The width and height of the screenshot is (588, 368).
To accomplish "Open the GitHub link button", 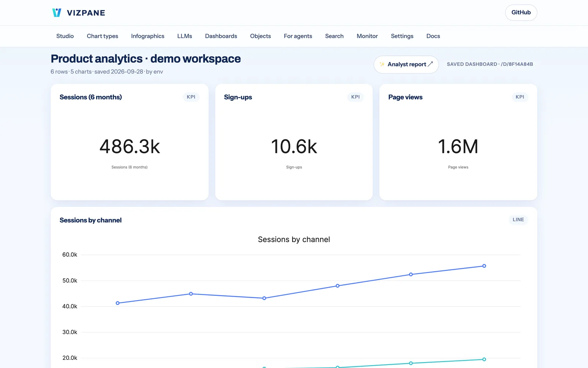I will (x=521, y=13).
